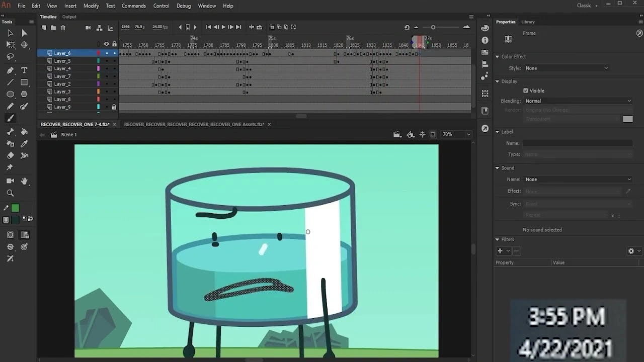This screenshot has height=362, width=644.
Task: Select the Text tool
Action: pos(24,70)
